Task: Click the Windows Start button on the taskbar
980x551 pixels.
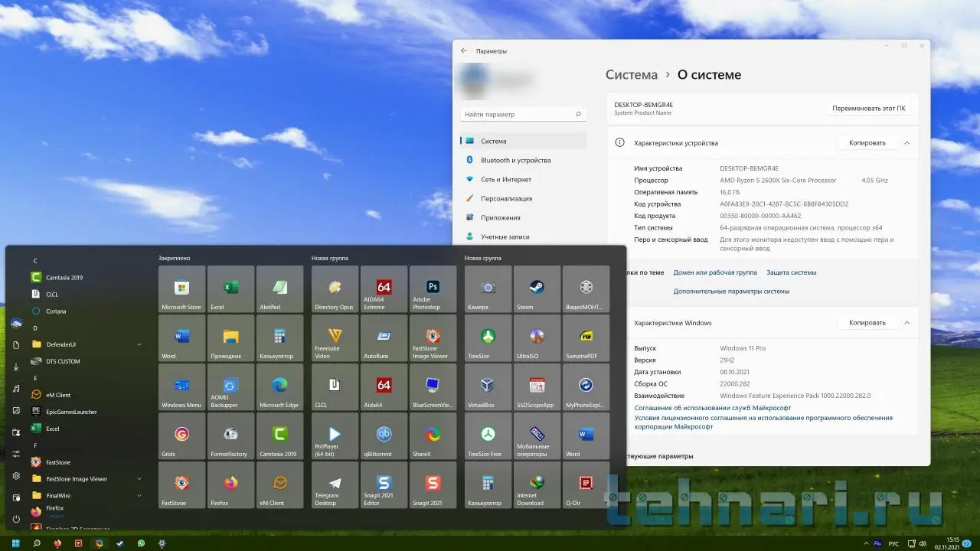Action: 15,543
